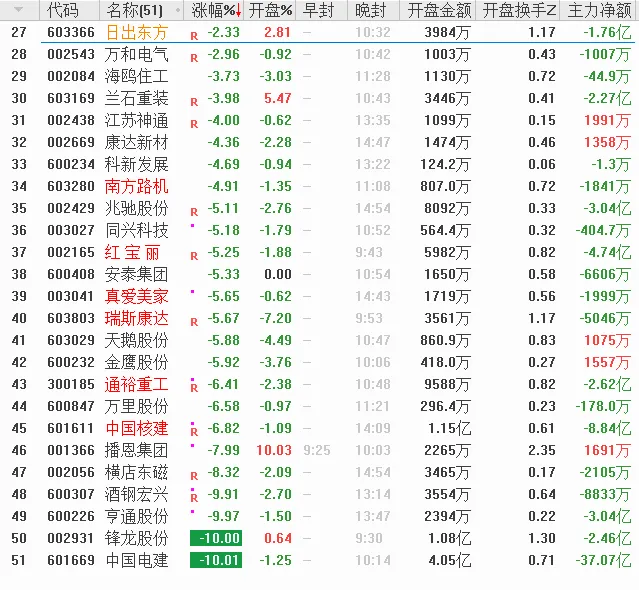This screenshot has width=639, height=590.
Task: Select stock 横店东磁
Action: point(137,472)
